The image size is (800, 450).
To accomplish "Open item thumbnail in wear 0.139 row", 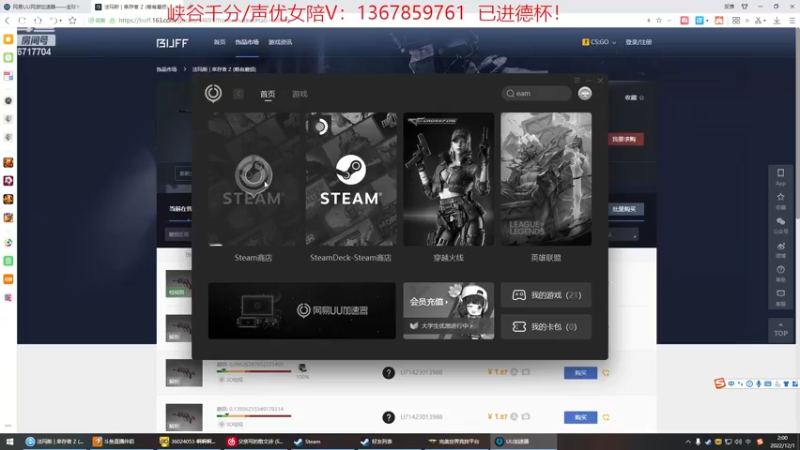I will (184, 417).
